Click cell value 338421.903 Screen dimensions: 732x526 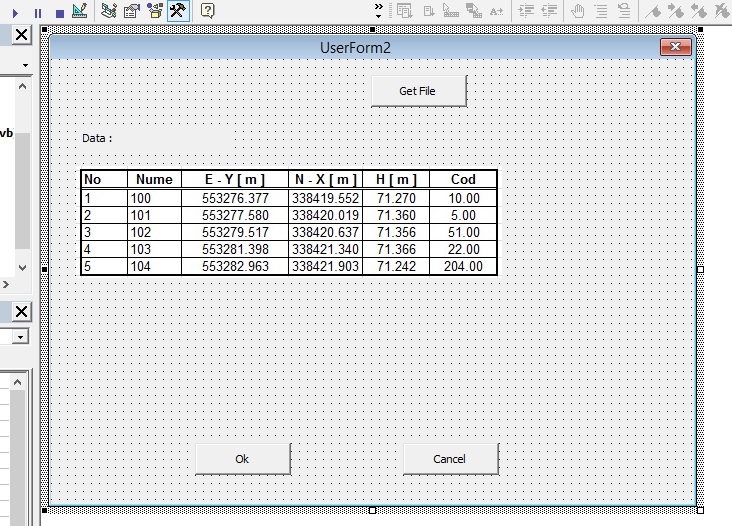coord(325,267)
